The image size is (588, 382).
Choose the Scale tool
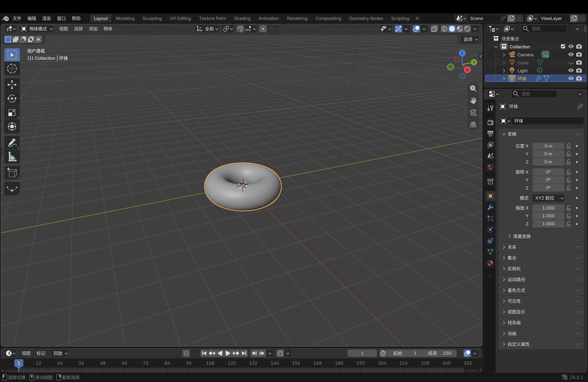[x=12, y=113]
